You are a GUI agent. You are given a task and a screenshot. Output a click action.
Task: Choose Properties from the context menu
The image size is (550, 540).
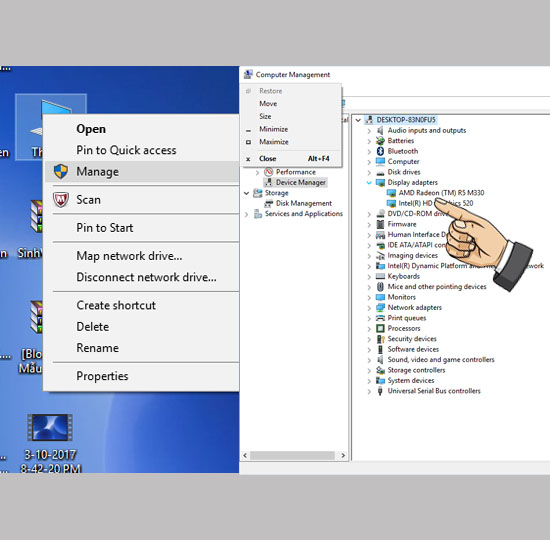102,376
